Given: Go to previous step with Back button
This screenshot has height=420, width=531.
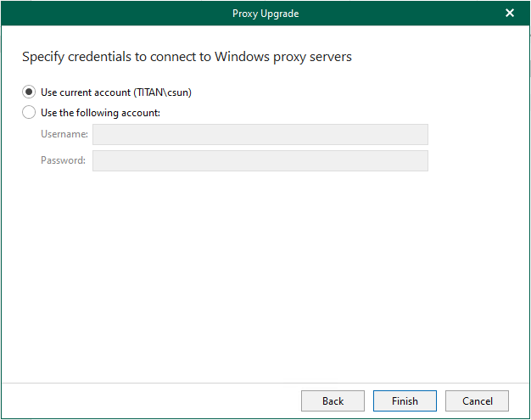Looking at the screenshot, I should pos(333,401).
